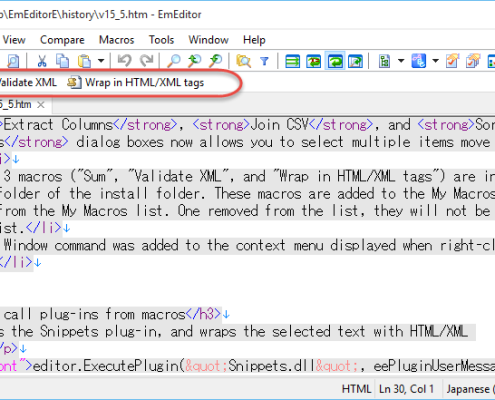Expand dropdown arrow beside the globe icon

tap(435, 61)
